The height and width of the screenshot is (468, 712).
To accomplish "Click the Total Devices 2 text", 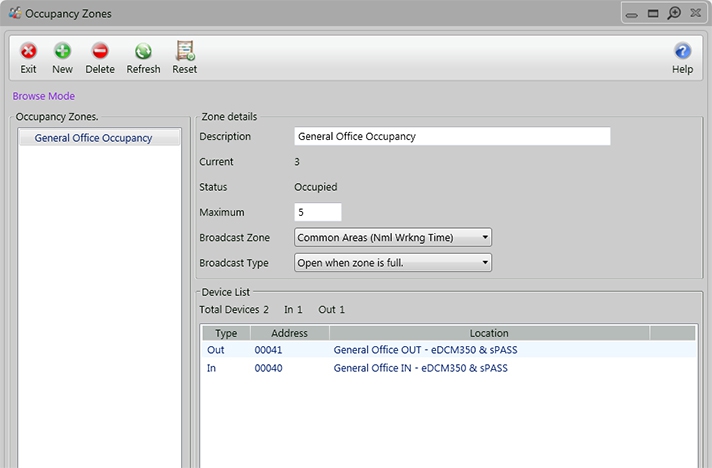I will [234, 310].
